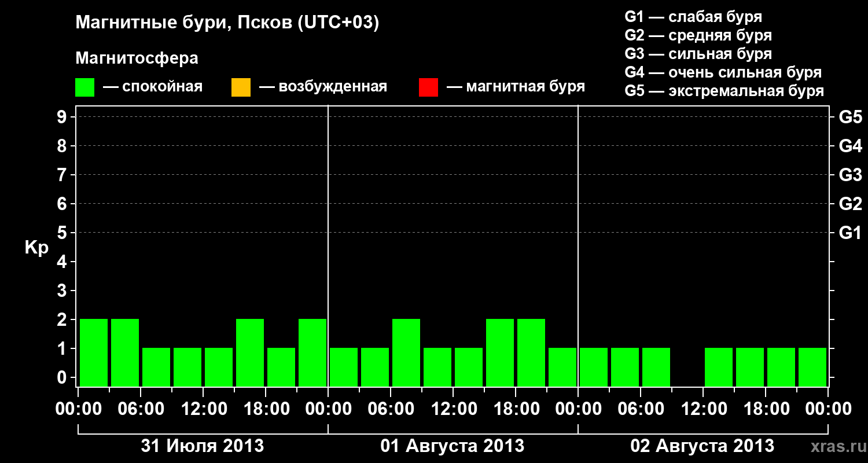Click the 18:00–21:00 bar on 01 Августа
Viewport: 868px width, 463px height.
pyautogui.click(x=531, y=352)
